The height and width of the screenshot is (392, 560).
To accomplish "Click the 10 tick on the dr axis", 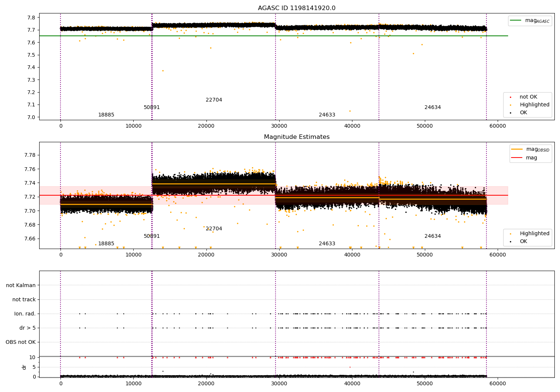I will pos(32,358).
